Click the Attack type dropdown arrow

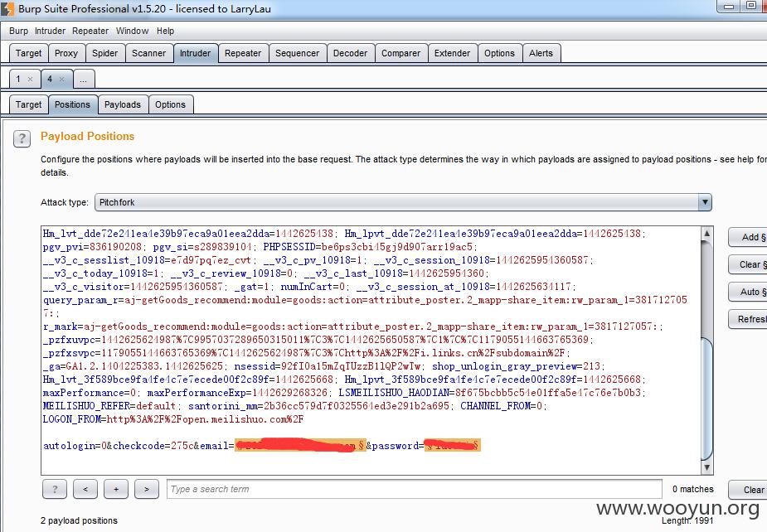click(x=704, y=202)
